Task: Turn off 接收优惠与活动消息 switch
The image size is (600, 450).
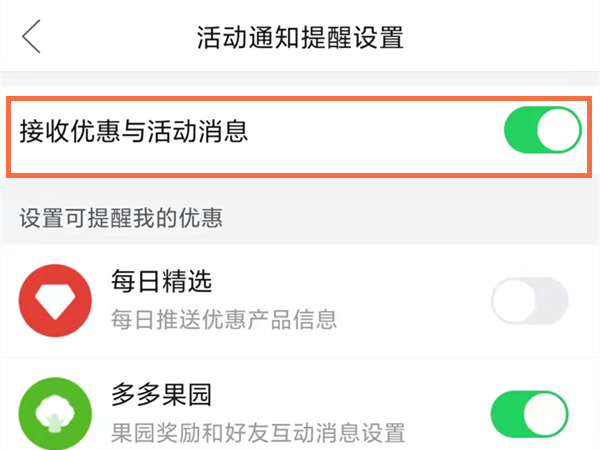Action: 543,130
